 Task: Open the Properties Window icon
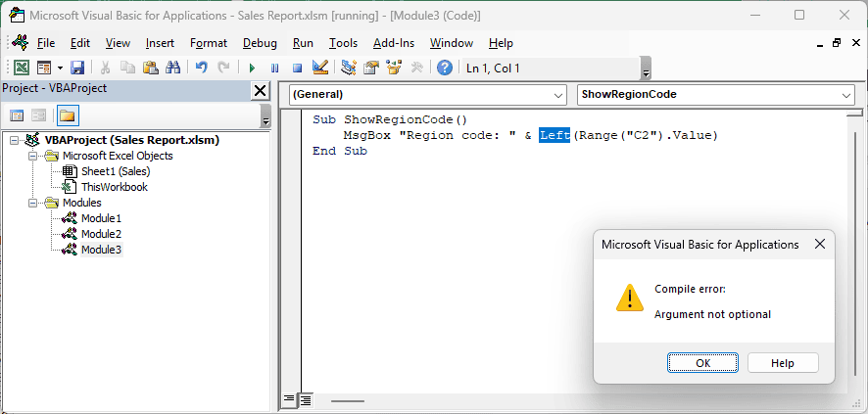coord(371,68)
